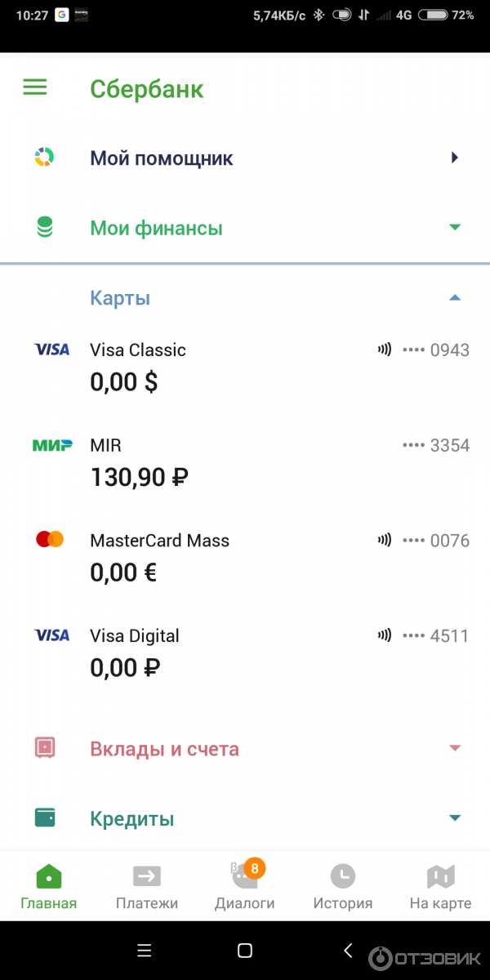
Task: Expand the Кредиты section
Action: [455, 818]
